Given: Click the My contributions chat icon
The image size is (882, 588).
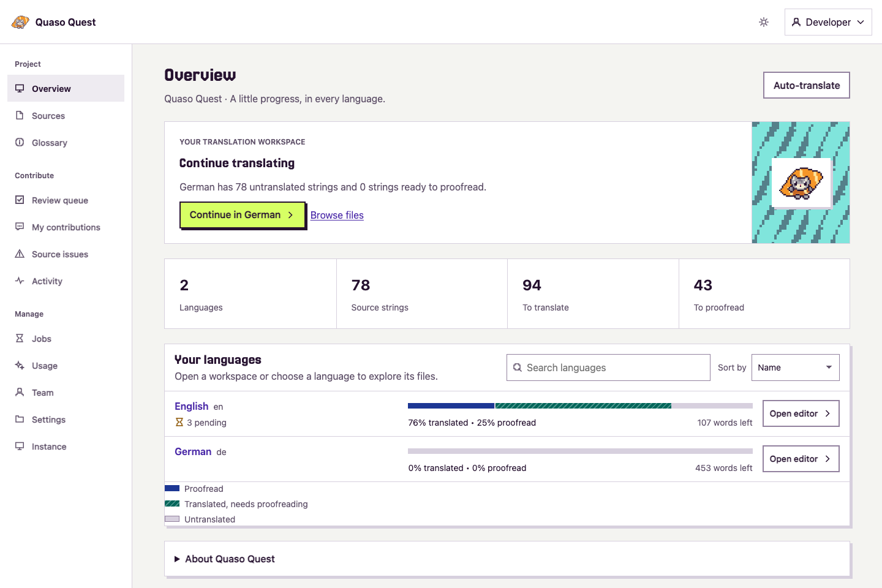Looking at the screenshot, I should coord(20,227).
